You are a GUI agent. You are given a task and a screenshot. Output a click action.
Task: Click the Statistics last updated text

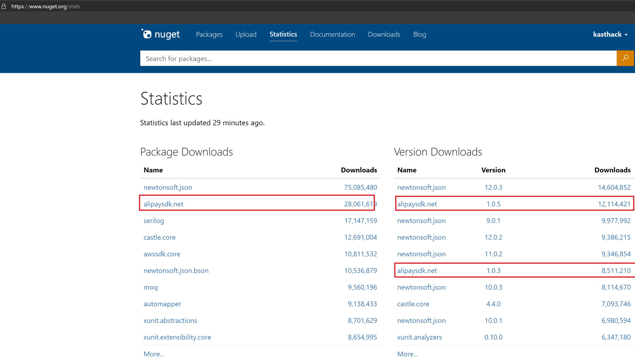[202, 123]
